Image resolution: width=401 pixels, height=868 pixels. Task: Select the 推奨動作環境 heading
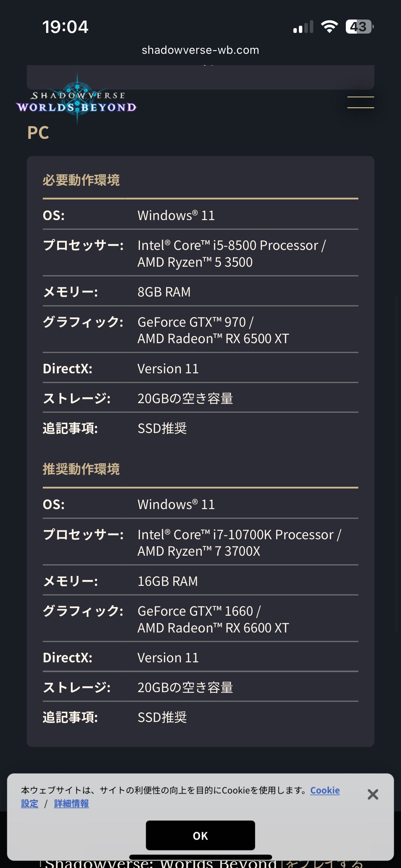point(81,469)
